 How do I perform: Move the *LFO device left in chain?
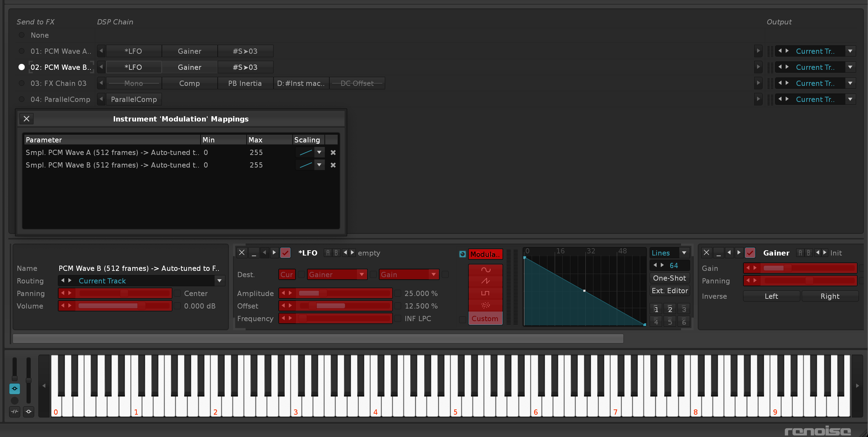tap(264, 253)
